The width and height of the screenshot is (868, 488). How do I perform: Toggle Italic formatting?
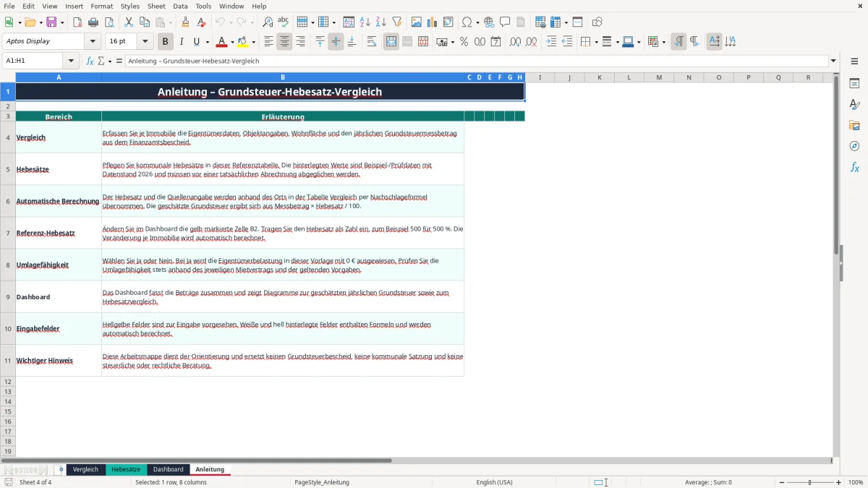[x=181, y=42]
